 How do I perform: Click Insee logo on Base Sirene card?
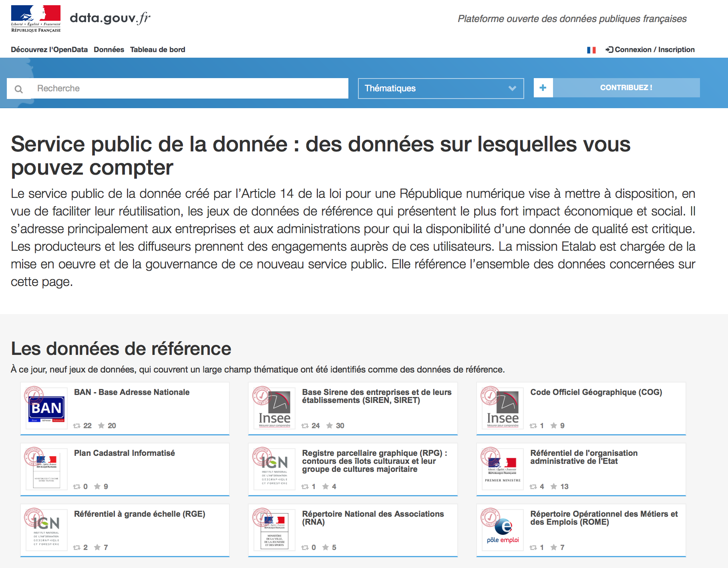[x=275, y=409]
